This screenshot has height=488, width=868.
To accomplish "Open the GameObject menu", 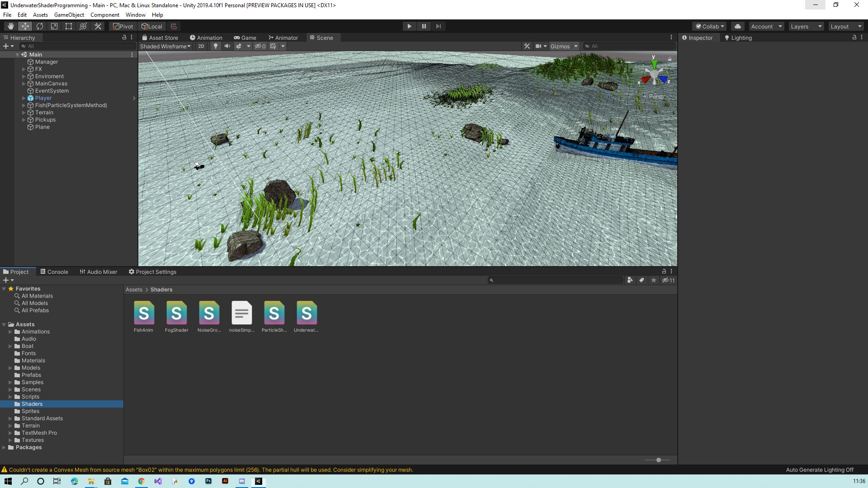I will [69, 15].
